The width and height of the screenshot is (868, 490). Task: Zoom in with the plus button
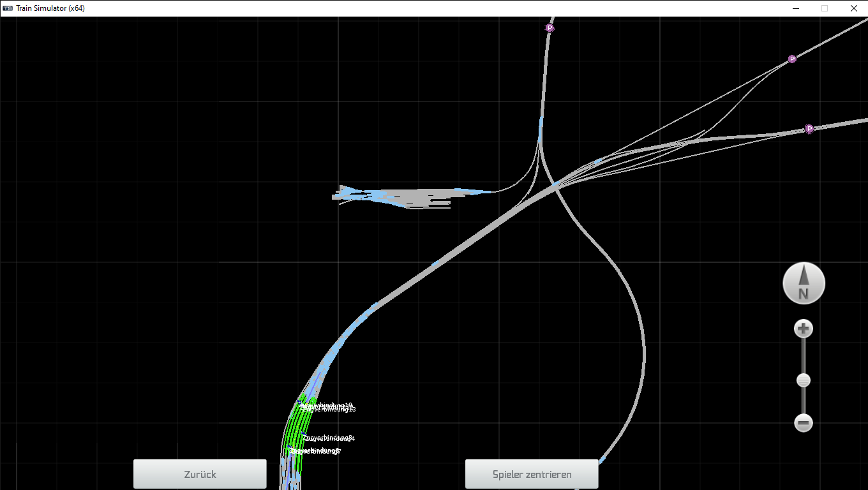tap(804, 329)
